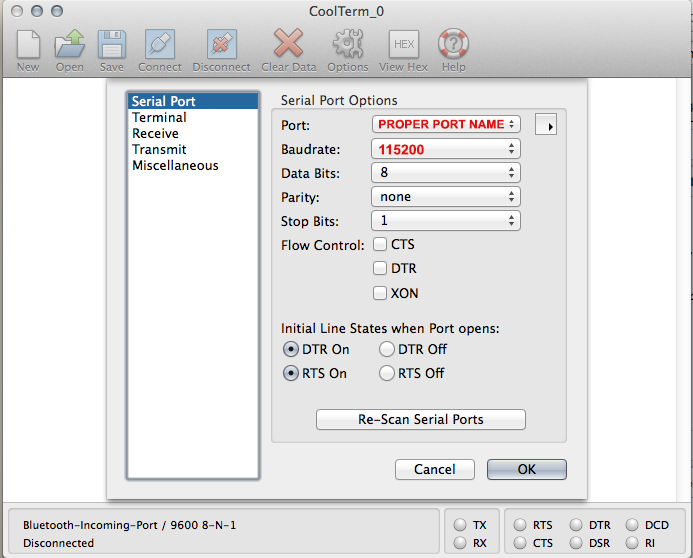Select Miscellaneous in options list
This screenshot has width=693, height=558.
[x=193, y=165]
